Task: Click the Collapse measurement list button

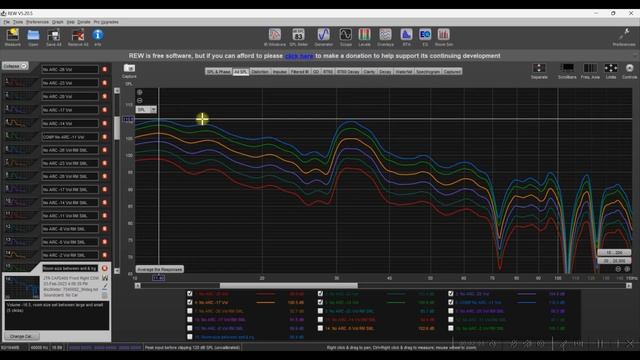Action: tap(15, 66)
